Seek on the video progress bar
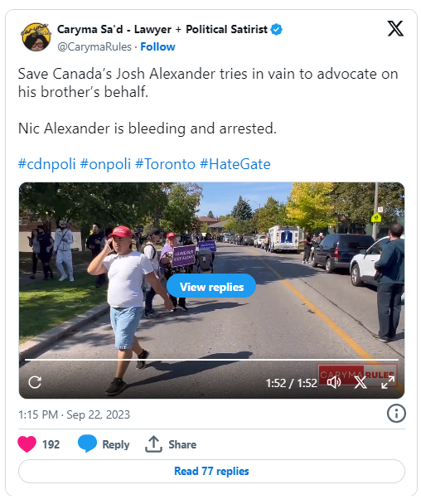Screen dimensions: 421x504 point(211,360)
